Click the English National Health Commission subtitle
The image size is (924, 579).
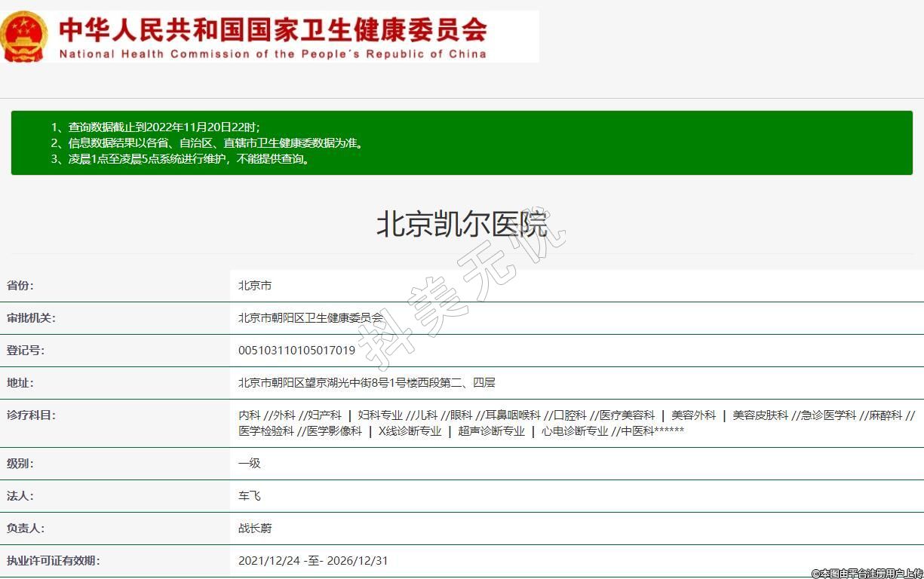click(273, 54)
